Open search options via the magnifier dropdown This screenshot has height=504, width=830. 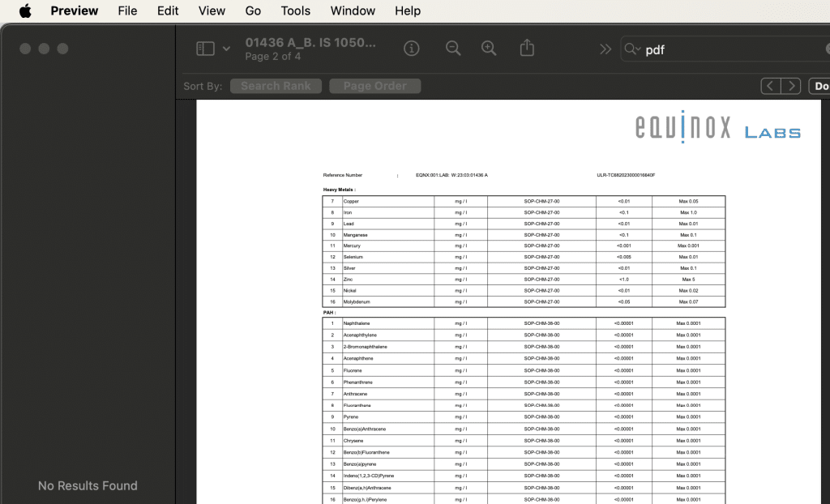coord(633,49)
